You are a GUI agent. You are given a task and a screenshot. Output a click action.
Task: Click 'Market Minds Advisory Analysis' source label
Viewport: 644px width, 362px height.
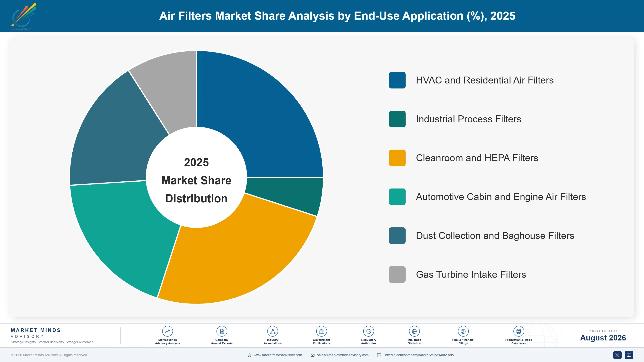[167, 342]
